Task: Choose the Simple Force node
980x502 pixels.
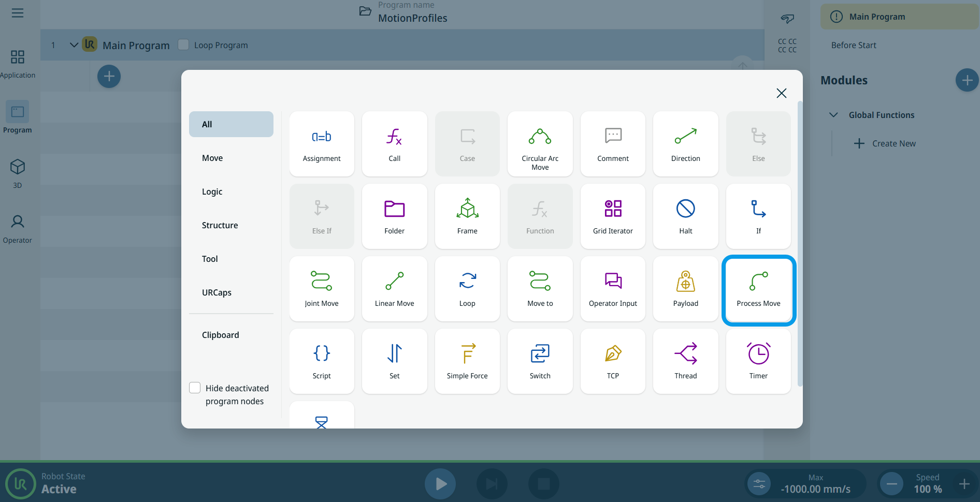Action: [467, 361]
